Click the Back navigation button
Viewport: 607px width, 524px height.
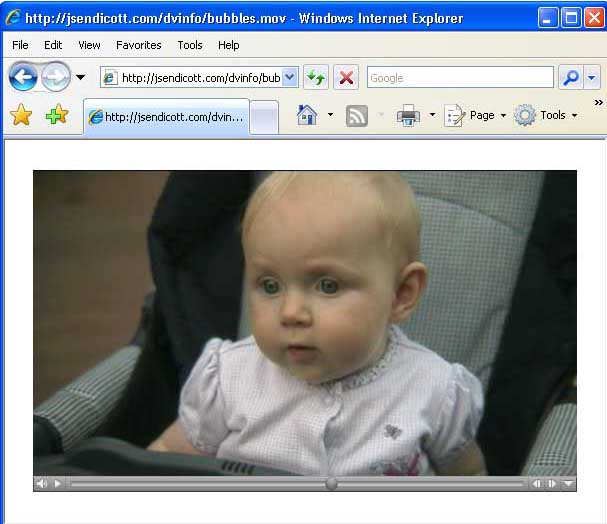pos(22,77)
